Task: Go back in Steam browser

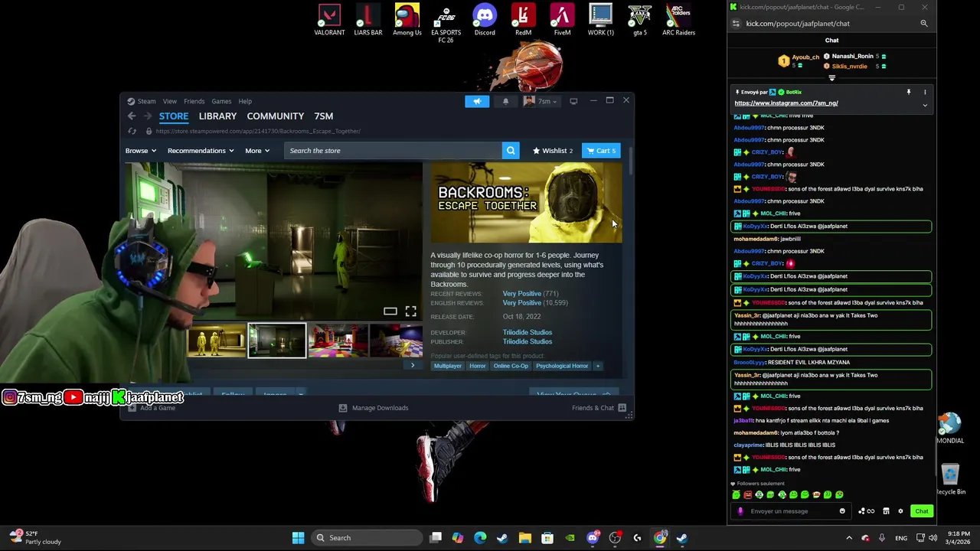Action: pos(132,116)
